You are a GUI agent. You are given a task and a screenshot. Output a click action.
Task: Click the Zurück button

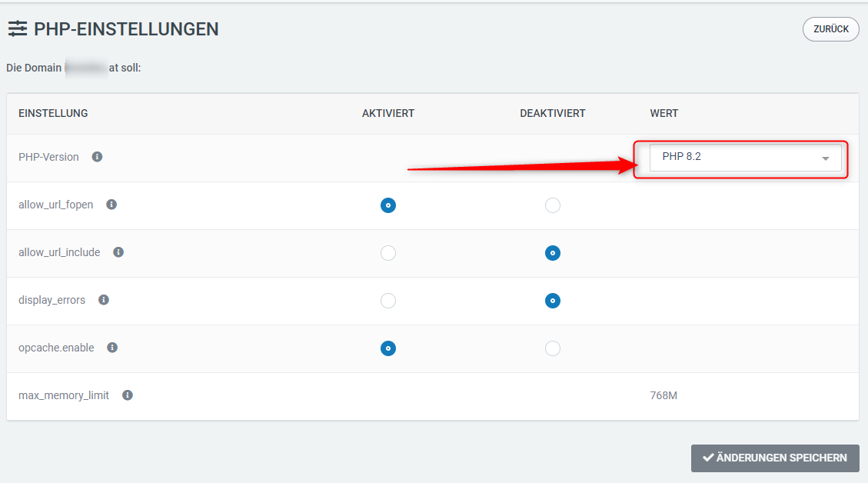830,29
